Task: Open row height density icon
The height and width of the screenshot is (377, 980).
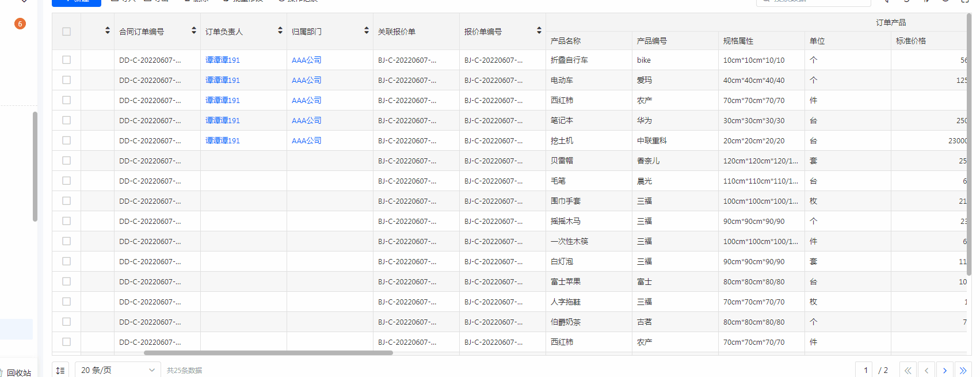Action: (60, 370)
